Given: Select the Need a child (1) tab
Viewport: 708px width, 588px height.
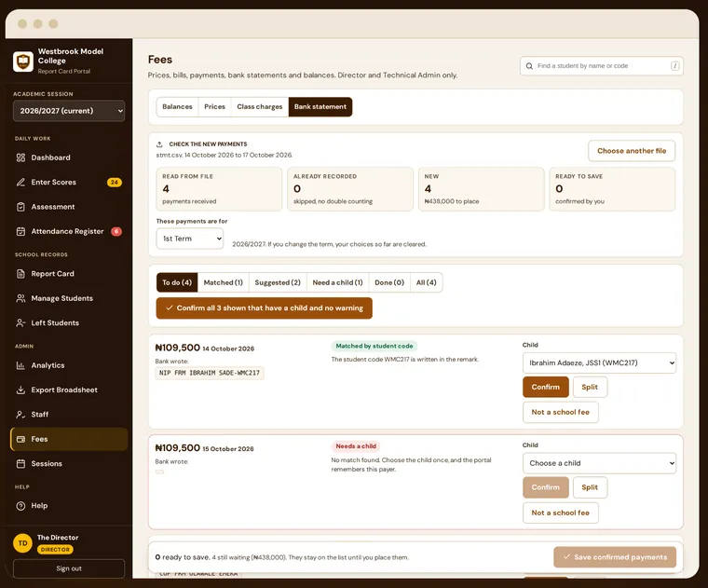Looking at the screenshot, I should [338, 282].
